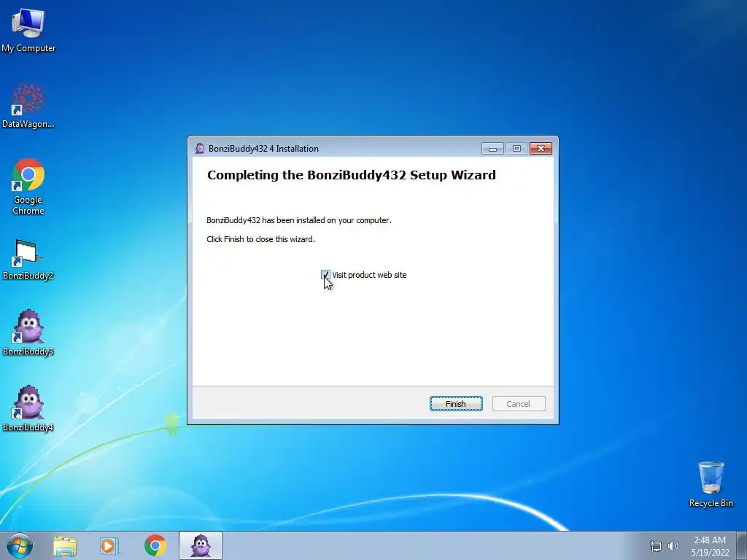Click the BonziBuddy icon in installer title bar
747x560 pixels.
tap(200, 149)
